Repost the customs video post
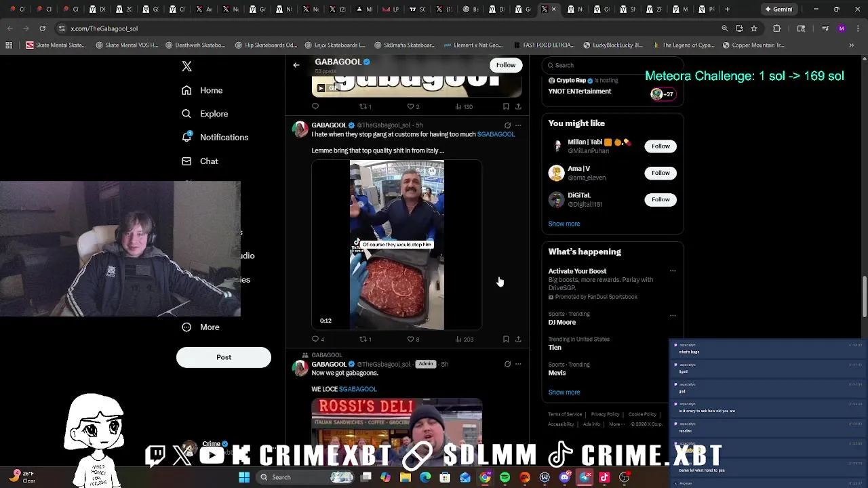Viewport: 868px width, 488px height. tap(365, 339)
